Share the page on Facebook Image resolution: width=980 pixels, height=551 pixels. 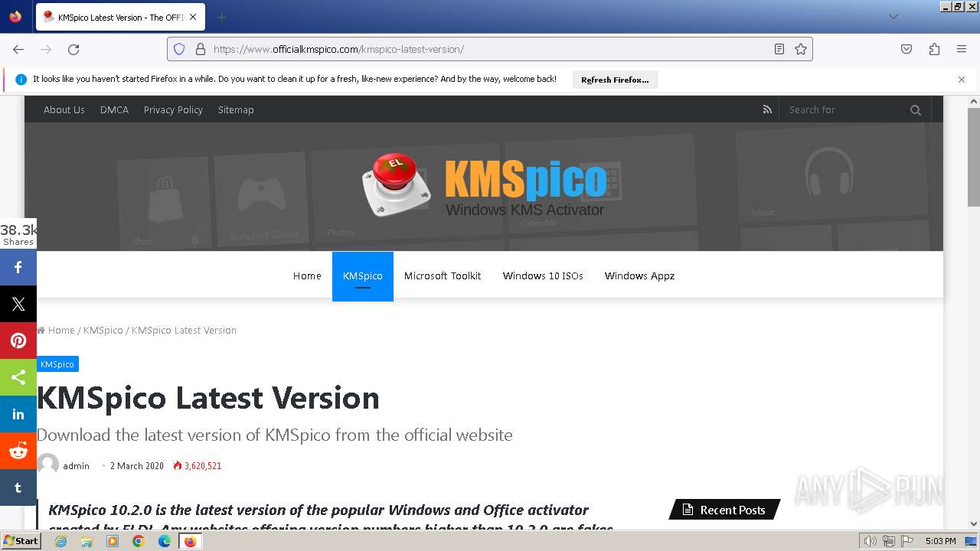click(18, 267)
